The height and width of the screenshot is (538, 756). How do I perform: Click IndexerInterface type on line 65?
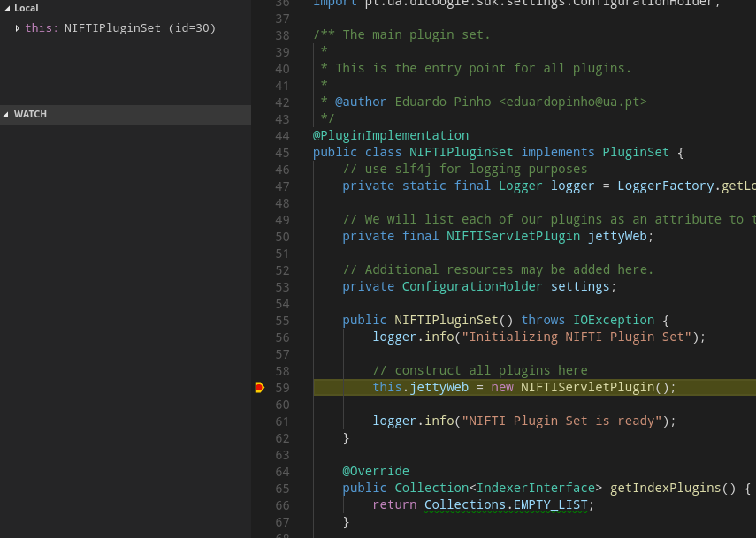click(535, 488)
